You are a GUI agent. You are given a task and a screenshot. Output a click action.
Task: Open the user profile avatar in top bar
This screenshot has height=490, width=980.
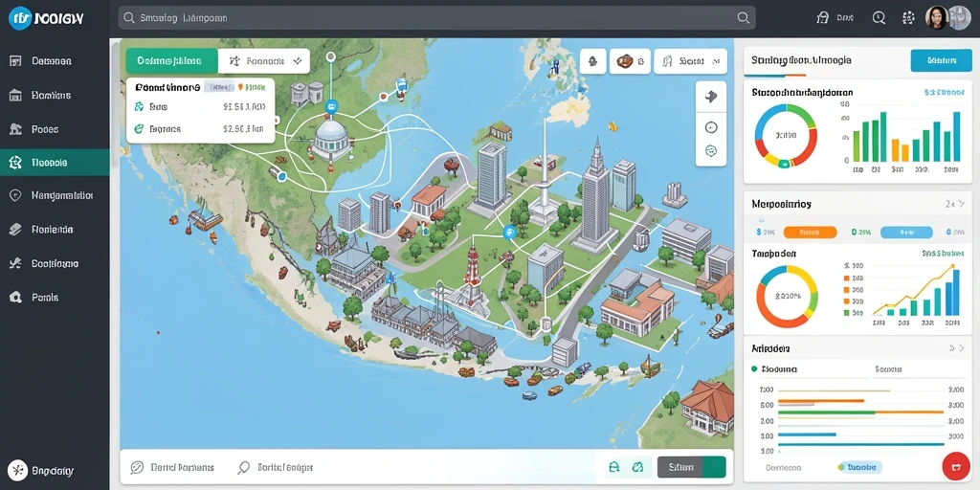[937, 18]
